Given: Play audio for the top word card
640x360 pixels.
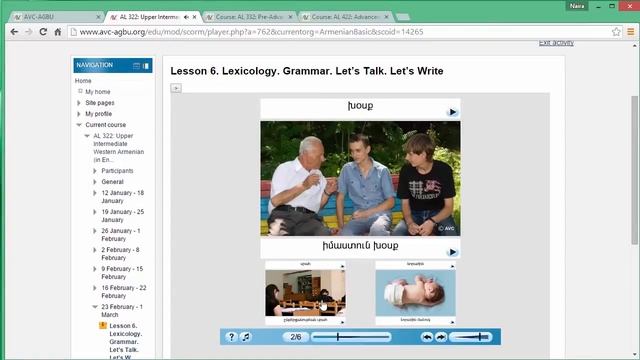Looking at the screenshot, I should click(452, 112).
